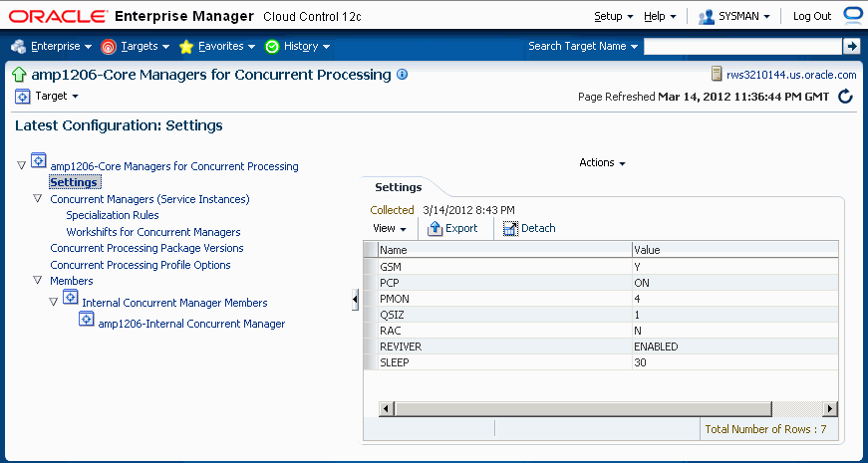Screen dimensions: 868x463
Task: Click the Detach button label
Action: pos(538,228)
